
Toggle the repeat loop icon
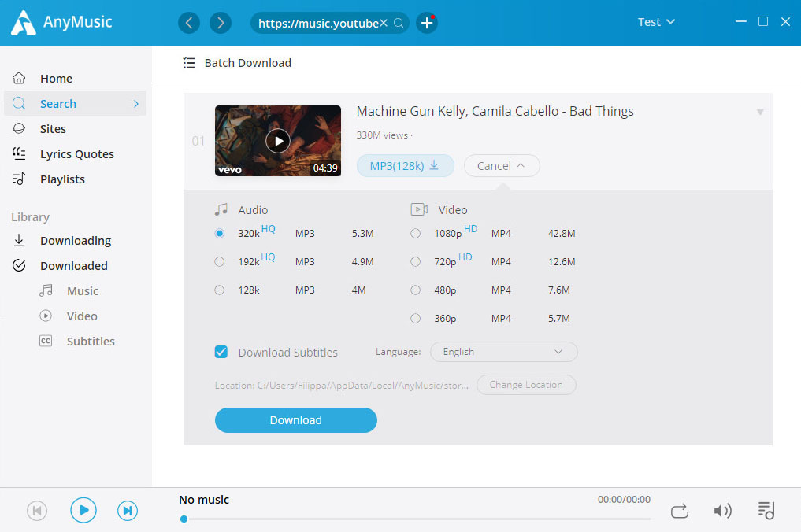tap(680, 511)
